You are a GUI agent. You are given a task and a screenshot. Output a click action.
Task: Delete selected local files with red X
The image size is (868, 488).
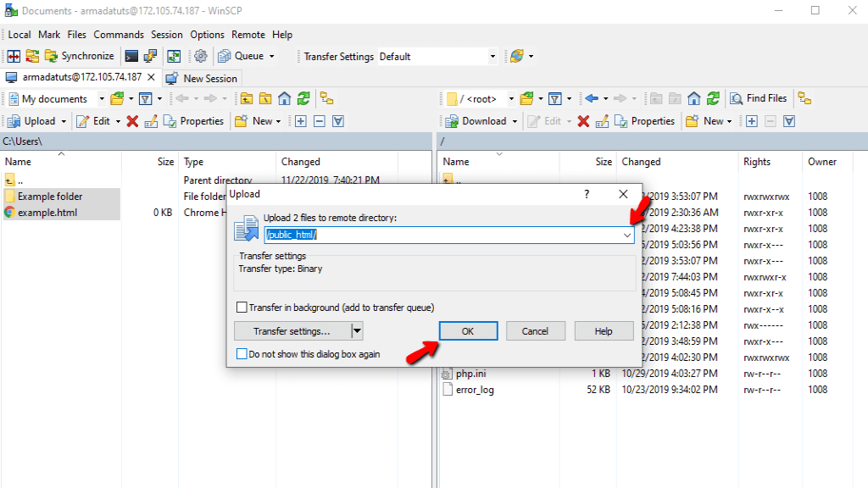click(132, 121)
